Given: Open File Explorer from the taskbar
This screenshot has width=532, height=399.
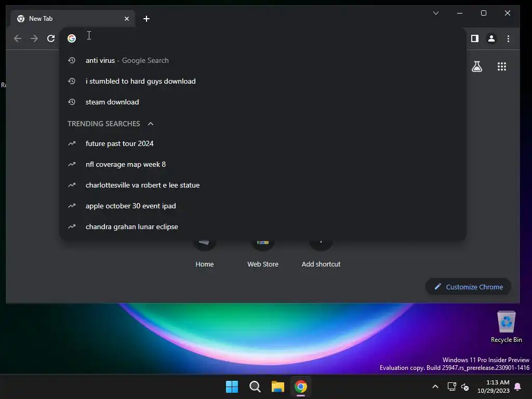Looking at the screenshot, I should click(277, 387).
